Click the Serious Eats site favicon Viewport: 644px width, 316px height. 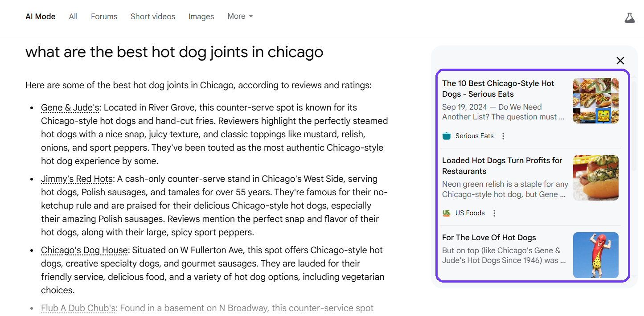(447, 136)
